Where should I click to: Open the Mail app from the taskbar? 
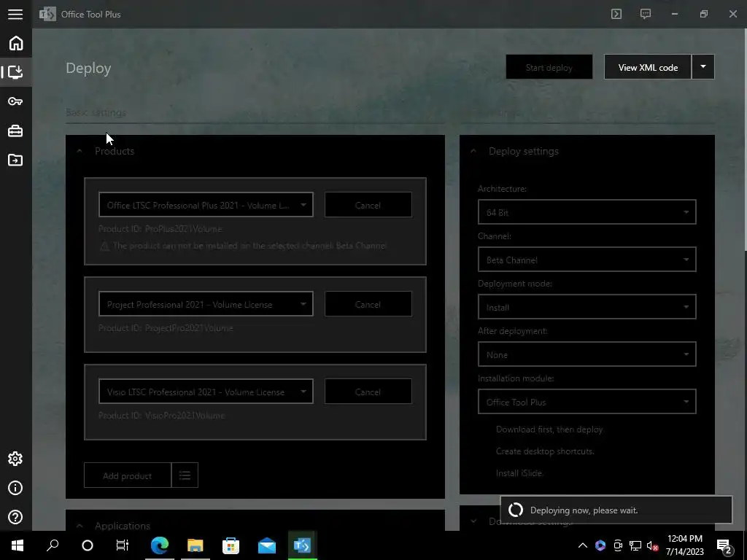[267, 545]
